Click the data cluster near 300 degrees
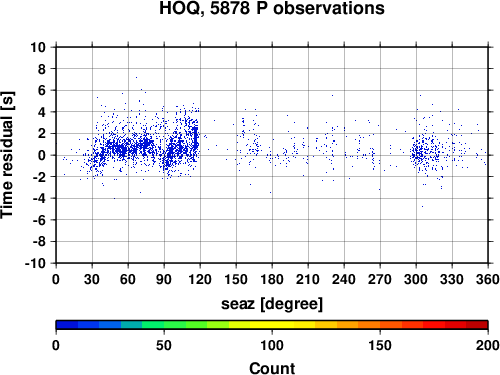Screen dimensions: 500x375 point(421,152)
